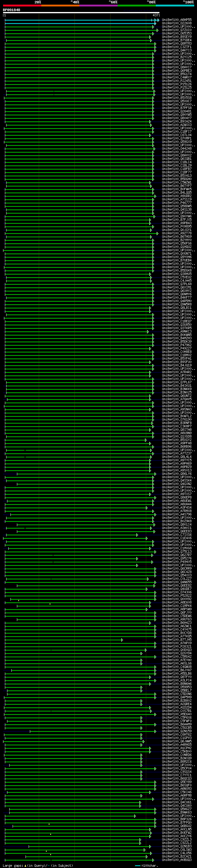Open hit UniRef100_Q86EP8
Viewport: 197px width, 868px height.
177,497
